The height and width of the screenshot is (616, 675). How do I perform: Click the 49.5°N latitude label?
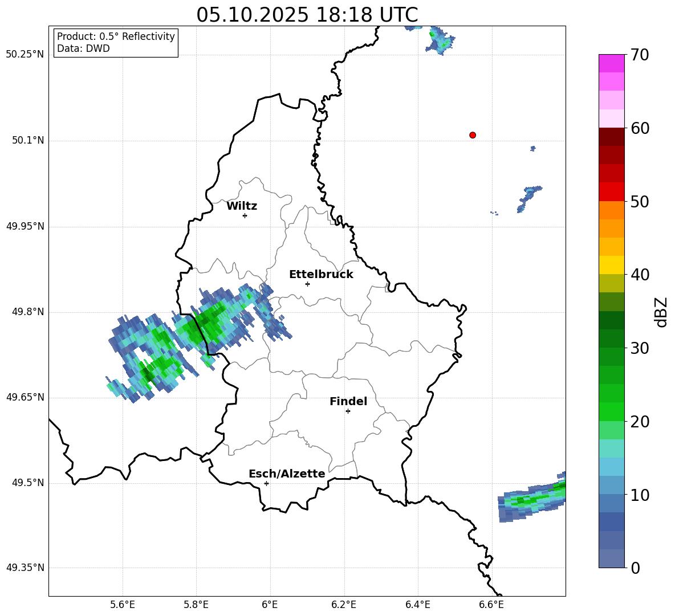pos(27,483)
